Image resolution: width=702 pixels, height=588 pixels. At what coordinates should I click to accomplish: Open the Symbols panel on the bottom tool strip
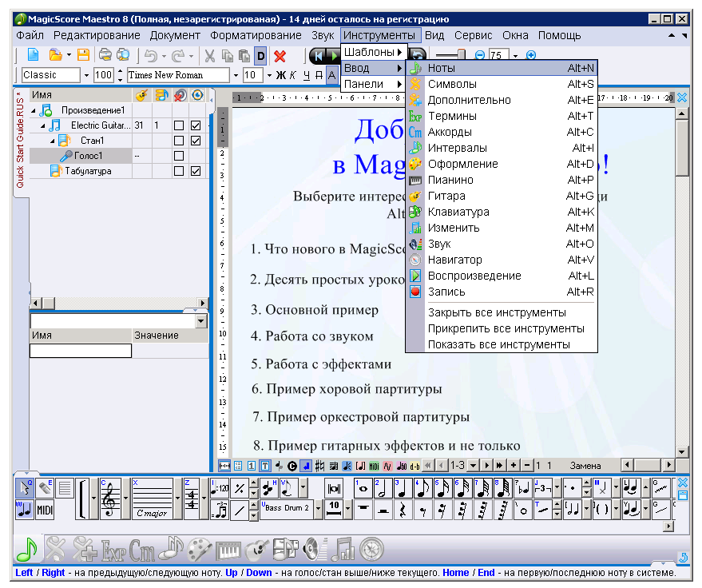pyautogui.click(x=55, y=550)
